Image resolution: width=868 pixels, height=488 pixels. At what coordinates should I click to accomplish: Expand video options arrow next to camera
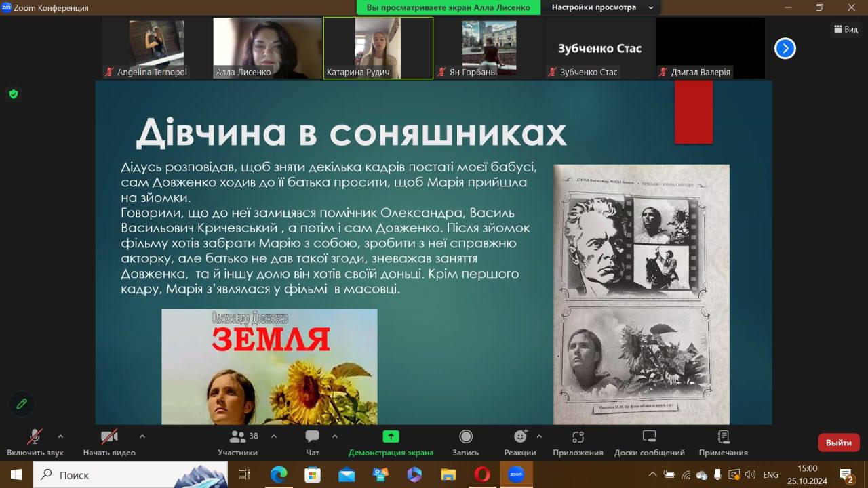pos(142,436)
